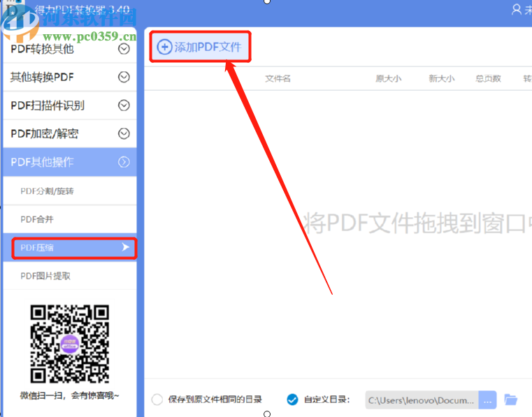Click the user account icon
This screenshot has height=417, width=532.
[517, 9]
